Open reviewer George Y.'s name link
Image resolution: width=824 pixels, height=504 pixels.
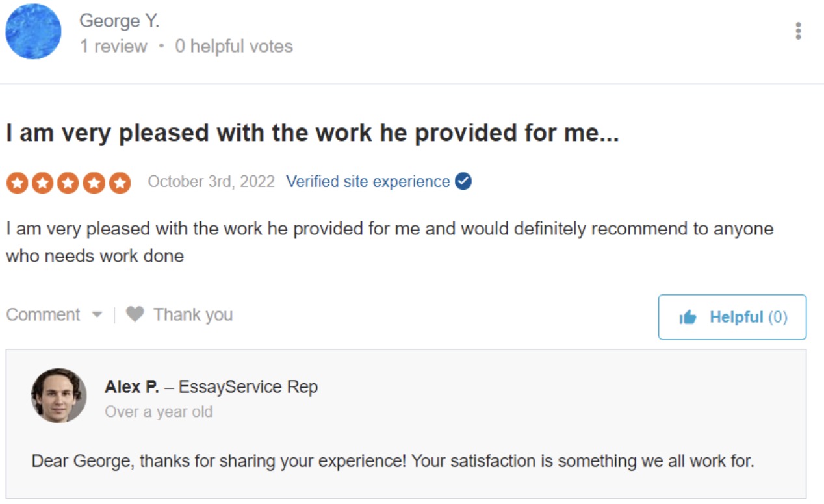119,21
